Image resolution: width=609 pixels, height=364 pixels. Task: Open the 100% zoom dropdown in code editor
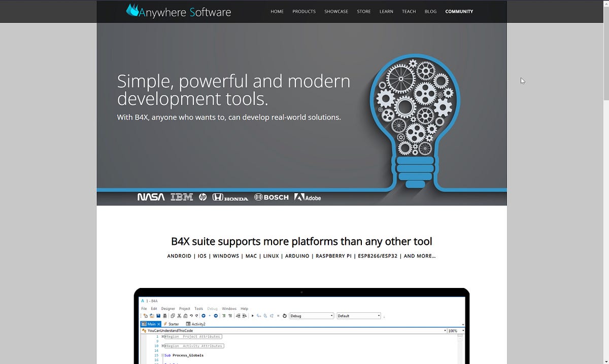coord(456,331)
